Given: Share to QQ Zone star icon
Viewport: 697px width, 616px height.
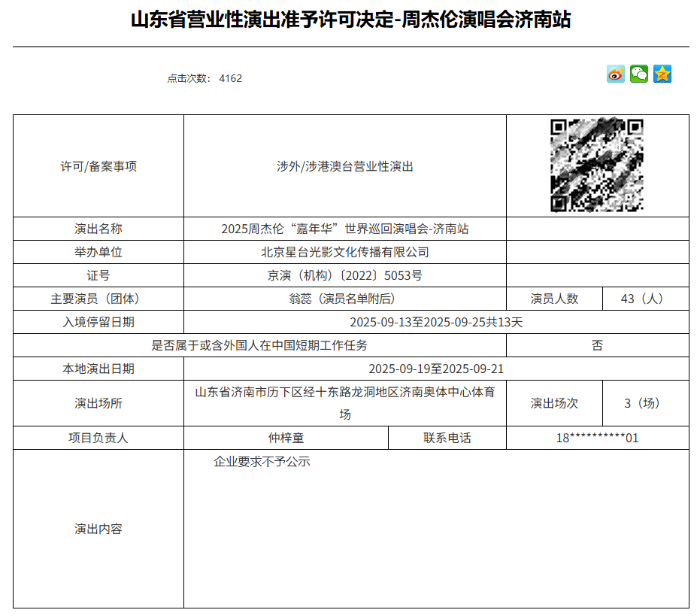Looking at the screenshot, I should [662, 74].
